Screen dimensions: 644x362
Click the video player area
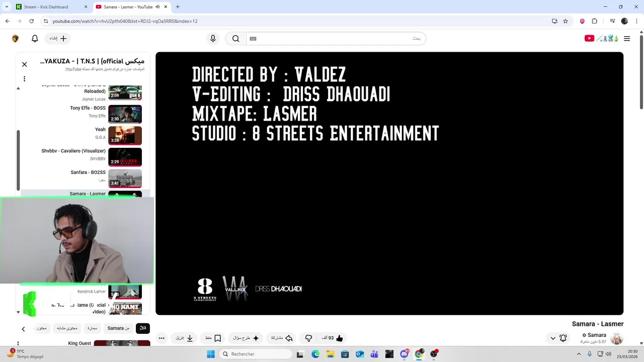pos(389,184)
